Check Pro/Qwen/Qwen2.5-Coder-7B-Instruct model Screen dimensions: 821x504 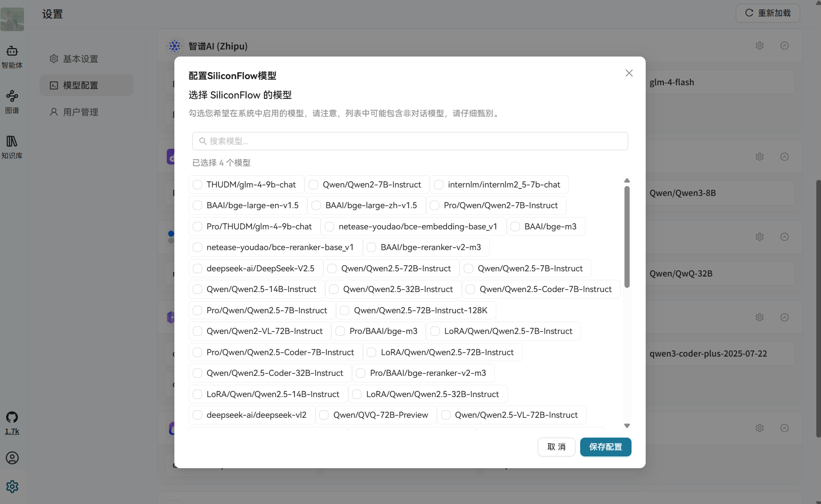pos(197,352)
